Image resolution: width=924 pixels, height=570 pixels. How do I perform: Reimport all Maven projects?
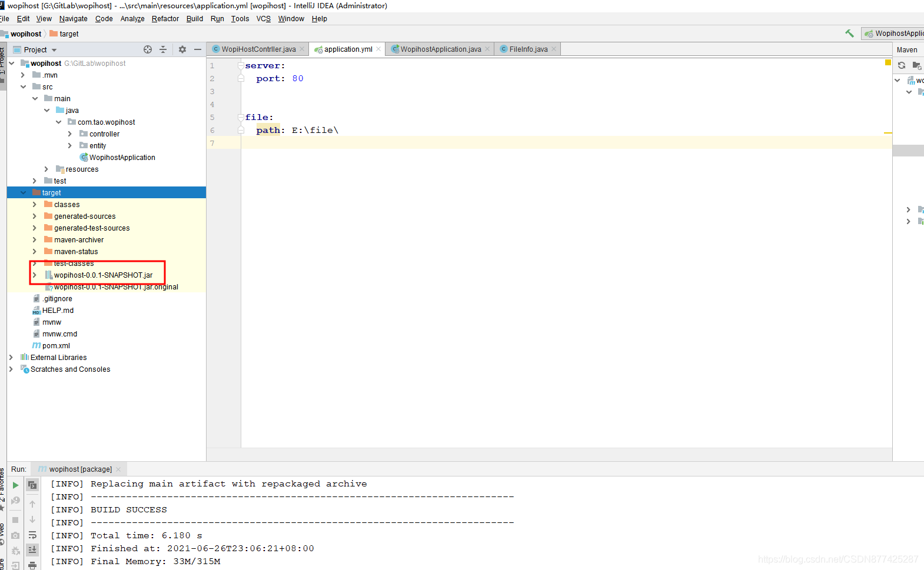tap(902, 65)
